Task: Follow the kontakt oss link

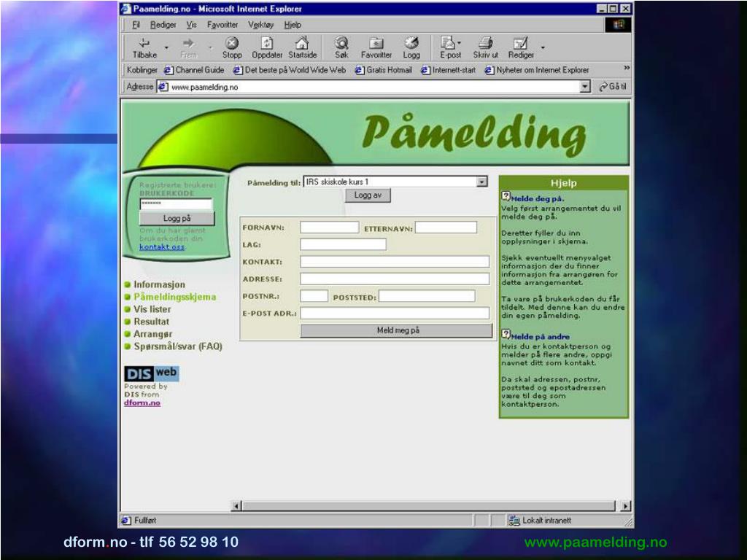Action: (x=161, y=246)
